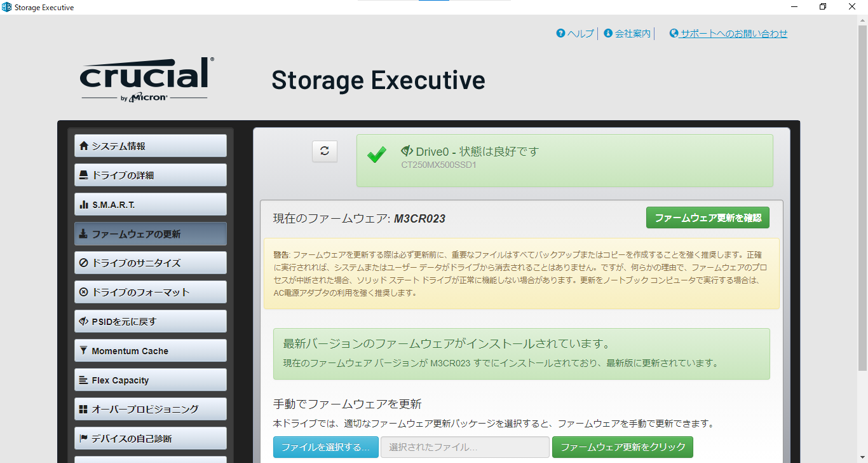Open オーバープロビジョニング settings

coord(151,409)
